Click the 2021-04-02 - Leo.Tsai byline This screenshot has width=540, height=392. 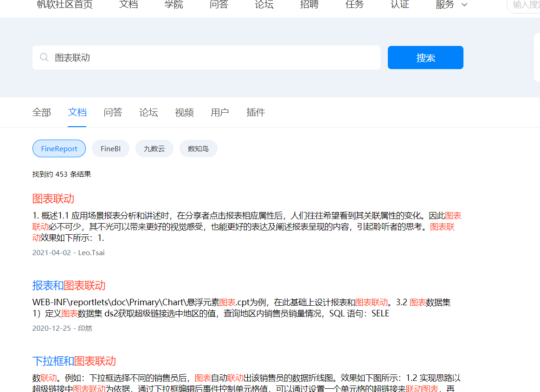tap(68, 252)
